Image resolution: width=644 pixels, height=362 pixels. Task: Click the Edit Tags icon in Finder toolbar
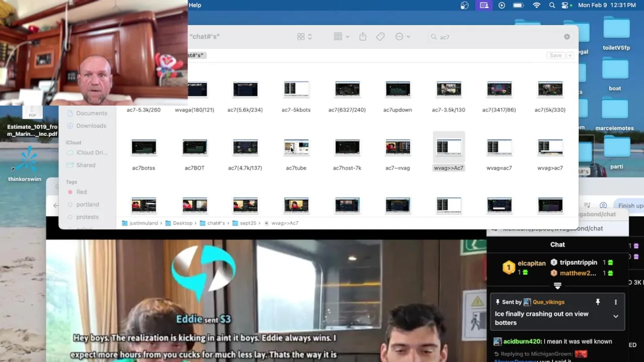[x=380, y=37]
